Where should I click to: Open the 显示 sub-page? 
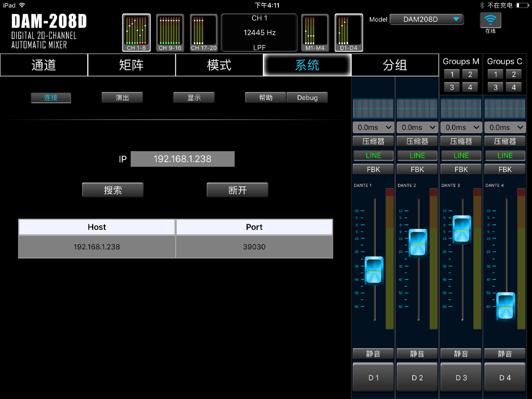coord(194,97)
